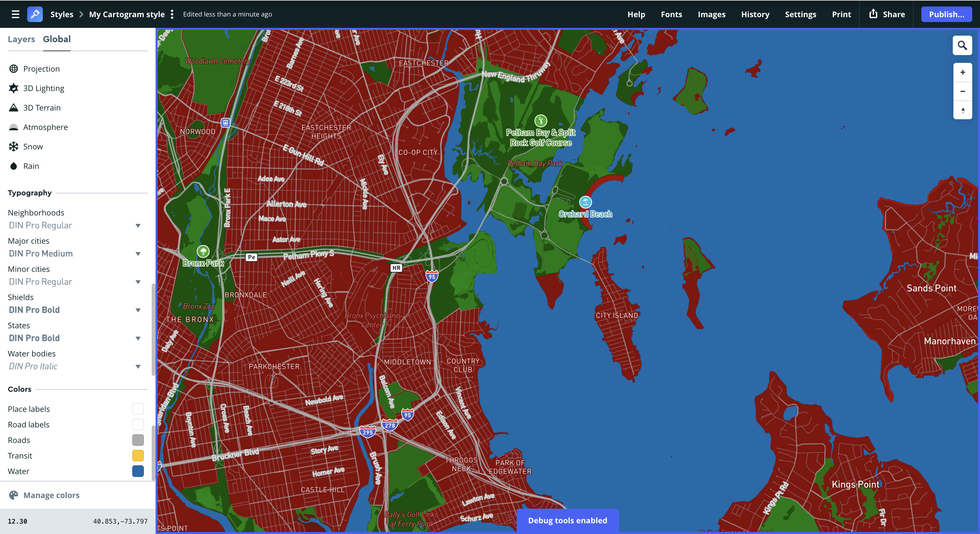Image resolution: width=980 pixels, height=534 pixels.
Task: Switch to the Layers tab
Action: click(21, 39)
